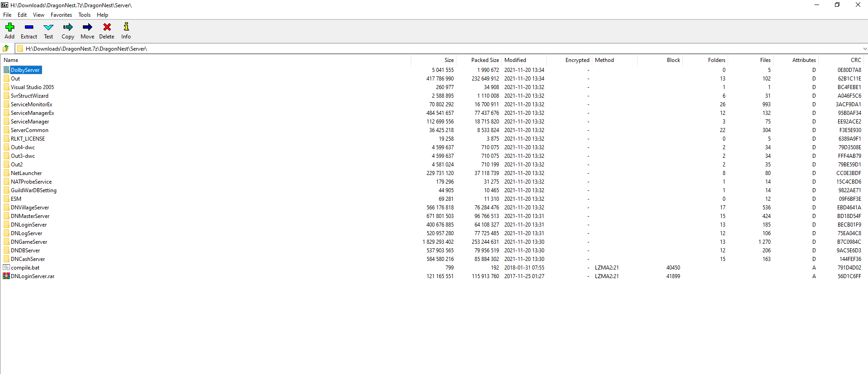Image resolution: width=868 pixels, height=374 pixels.
Task: Click the DNVillageServer folder icon
Action: pyautogui.click(x=6, y=207)
